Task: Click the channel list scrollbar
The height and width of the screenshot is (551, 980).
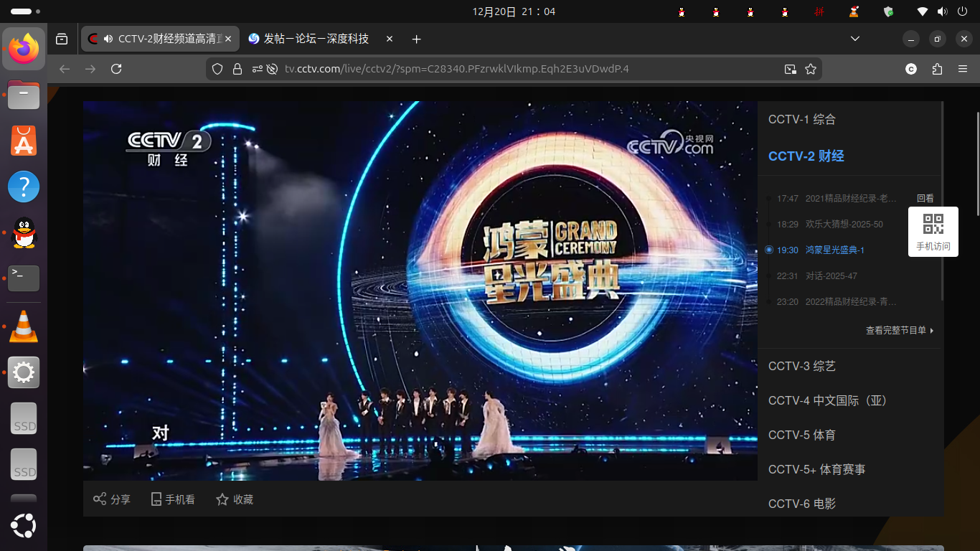Action: (x=942, y=201)
